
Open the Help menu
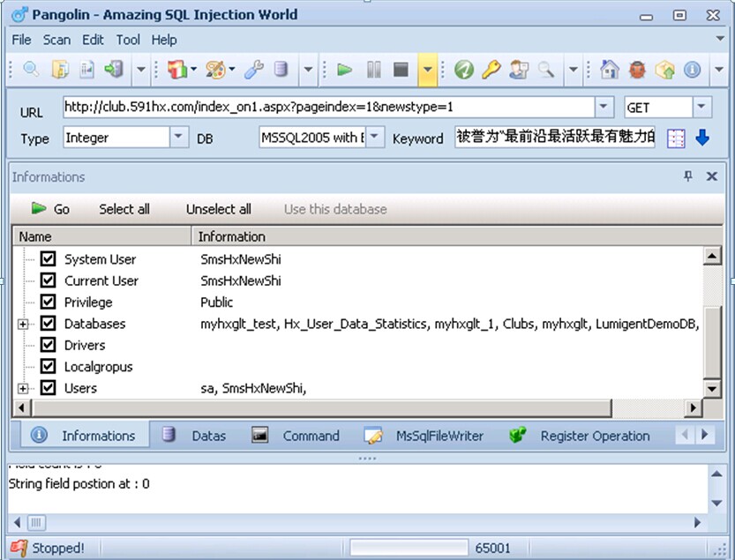[164, 40]
